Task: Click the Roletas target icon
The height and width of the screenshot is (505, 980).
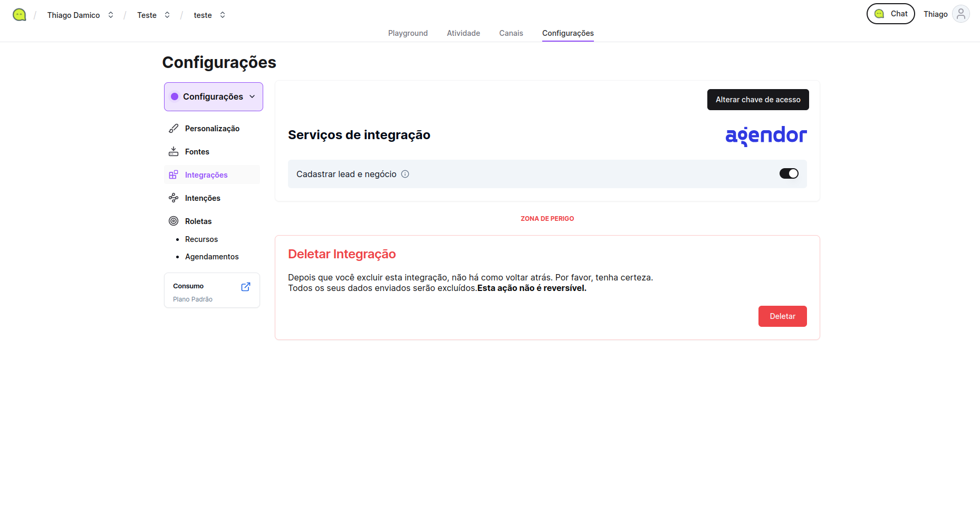Action: click(174, 221)
